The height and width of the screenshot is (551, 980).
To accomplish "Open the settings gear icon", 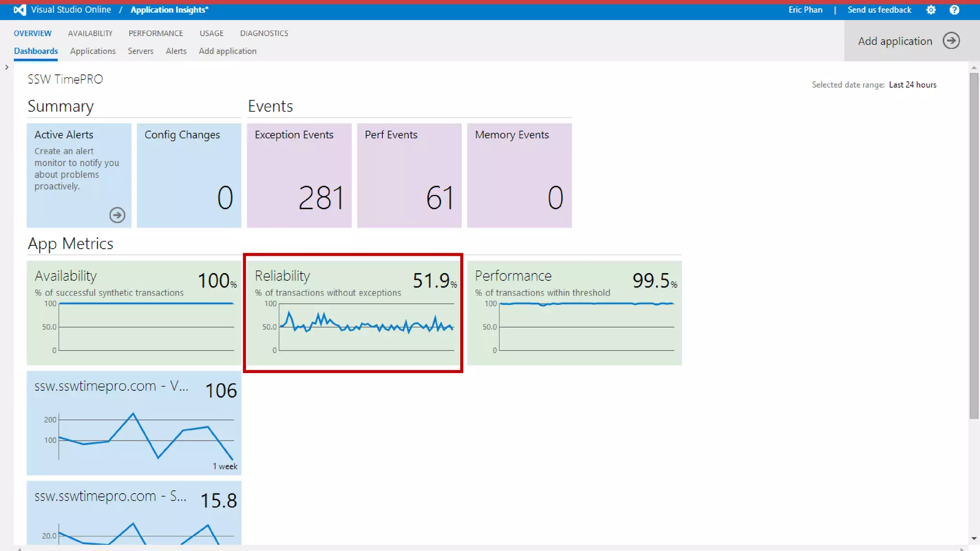I will click(931, 10).
